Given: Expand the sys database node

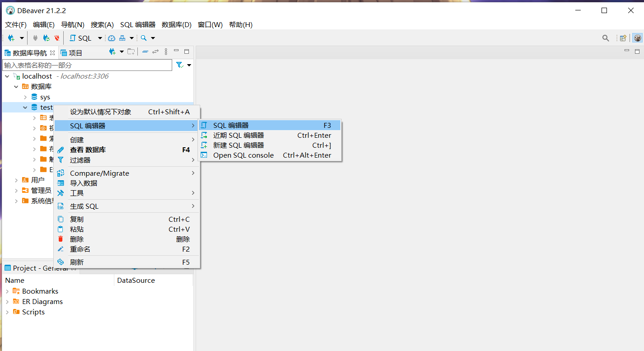Looking at the screenshot, I should 25,97.
